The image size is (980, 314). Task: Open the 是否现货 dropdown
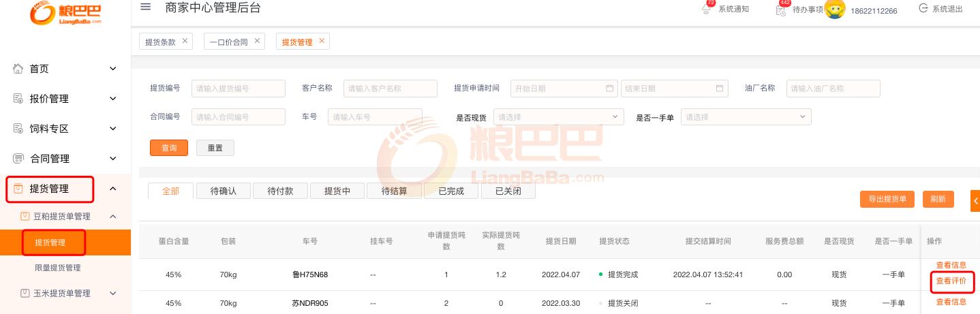558,117
